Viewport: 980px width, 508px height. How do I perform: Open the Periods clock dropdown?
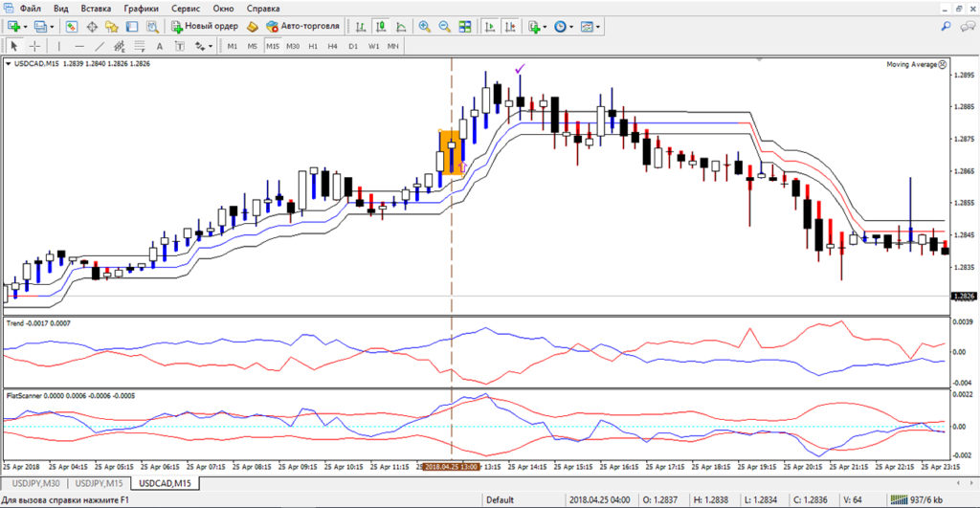click(564, 27)
